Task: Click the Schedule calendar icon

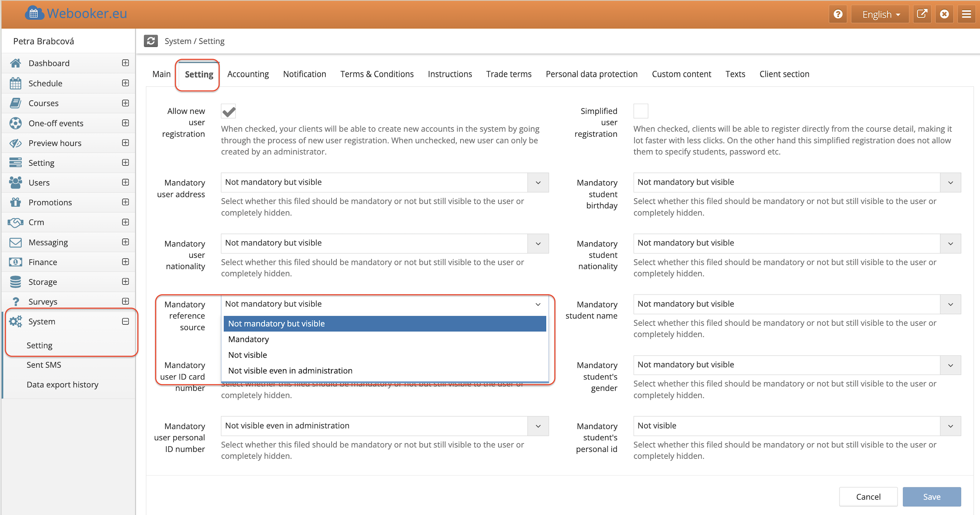Action: 15,83
